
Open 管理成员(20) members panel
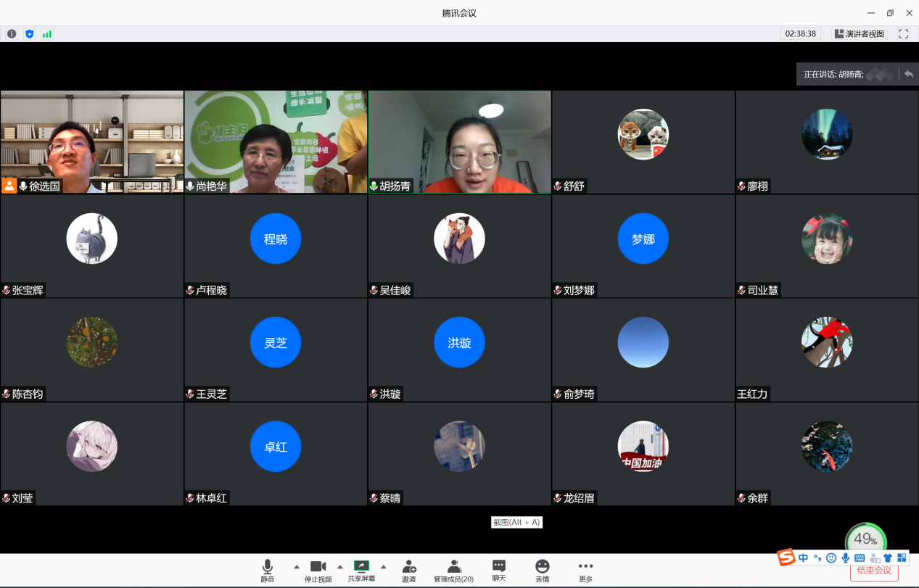point(454,570)
